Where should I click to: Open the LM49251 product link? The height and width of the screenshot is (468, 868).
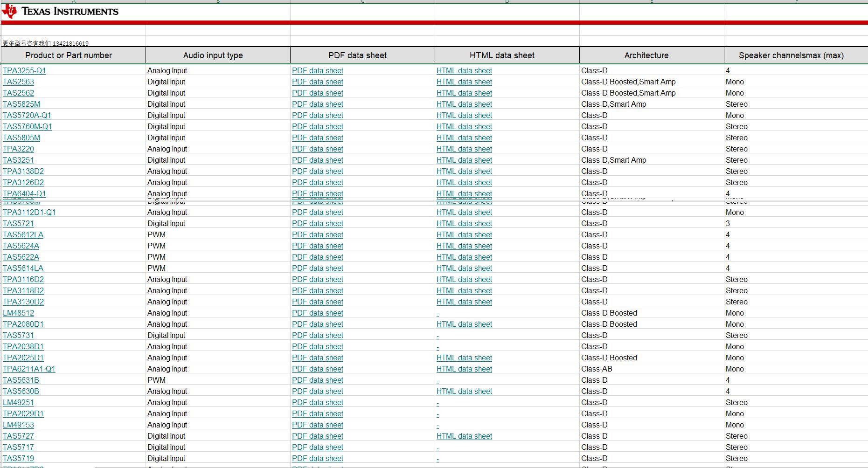[x=18, y=403]
